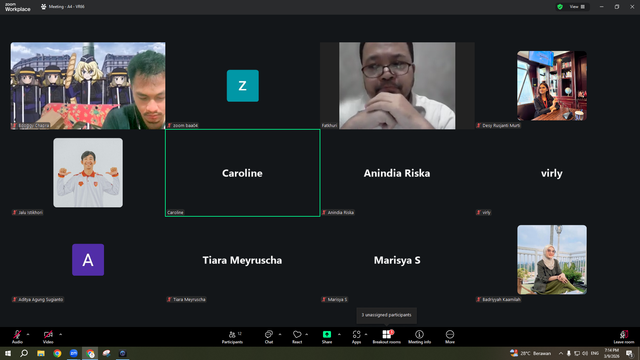Expand audio options arrow next to Audio
This screenshot has width=640, height=360.
(x=28, y=334)
